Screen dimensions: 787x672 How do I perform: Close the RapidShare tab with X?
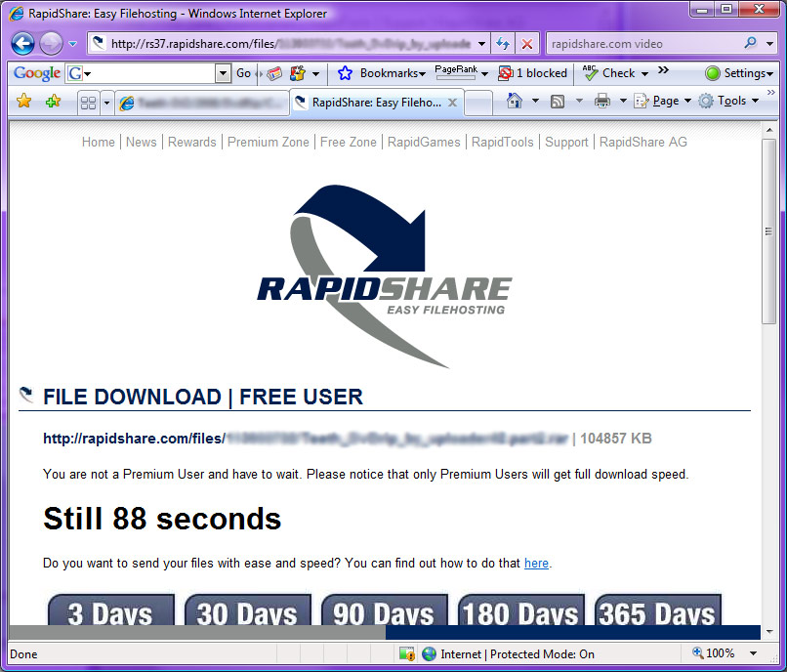click(452, 103)
